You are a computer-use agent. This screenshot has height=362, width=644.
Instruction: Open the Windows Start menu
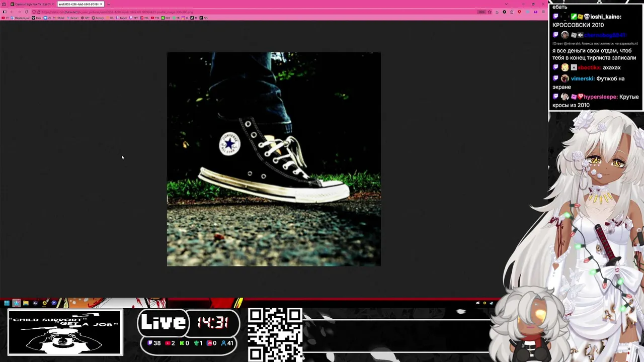pos(7,303)
